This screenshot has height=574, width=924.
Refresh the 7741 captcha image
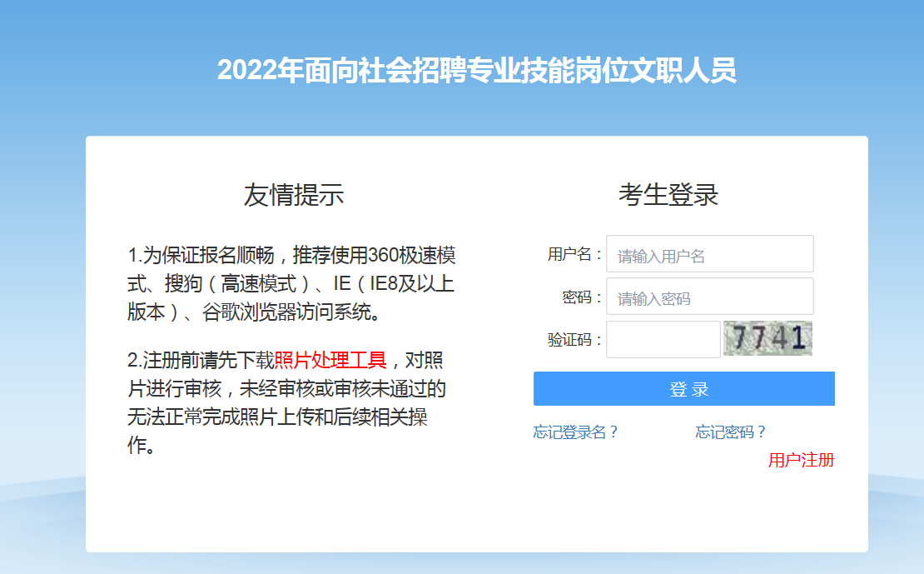(768, 338)
